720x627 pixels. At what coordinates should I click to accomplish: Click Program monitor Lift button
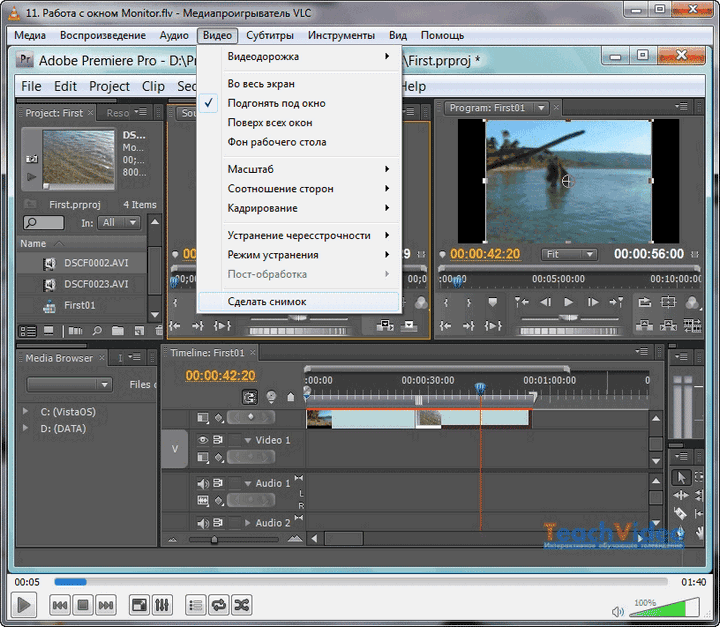645,326
